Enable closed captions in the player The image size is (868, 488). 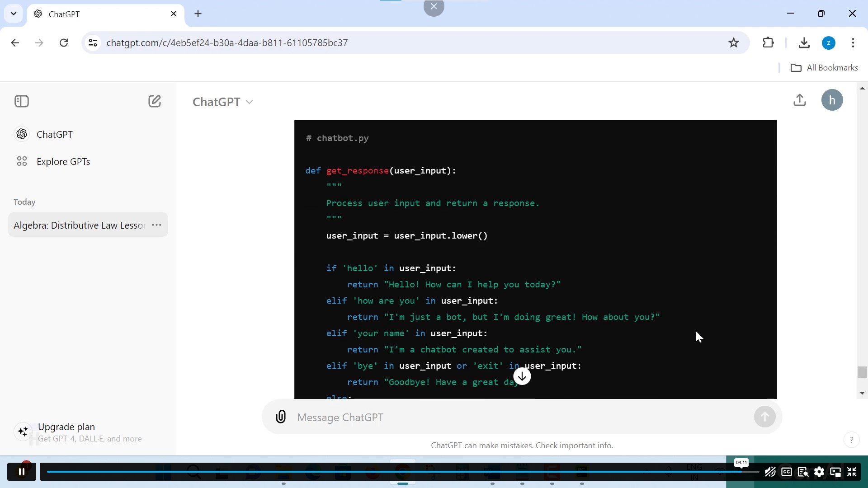pyautogui.click(x=787, y=472)
